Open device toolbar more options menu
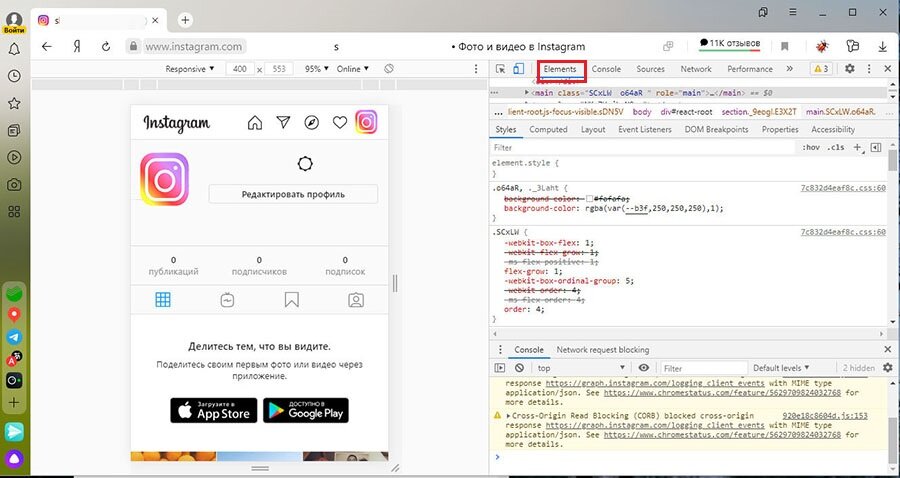 click(476, 69)
